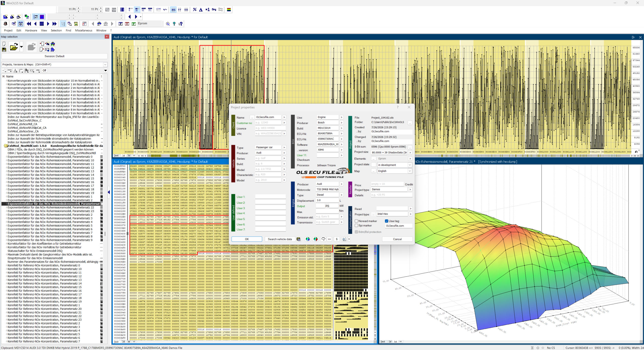The width and height of the screenshot is (644, 350).
Task: Click the single left arrow navigation icon
Action: pyautogui.click(x=35, y=24)
